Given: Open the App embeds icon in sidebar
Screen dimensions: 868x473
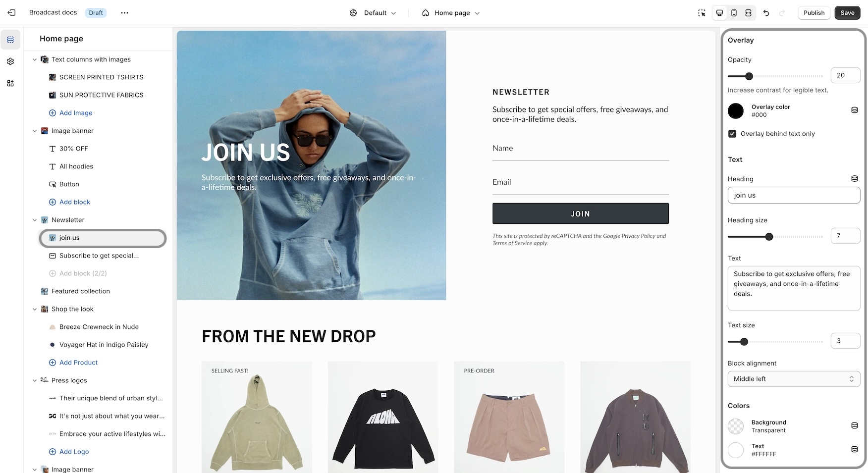Looking at the screenshot, I should pos(10,83).
